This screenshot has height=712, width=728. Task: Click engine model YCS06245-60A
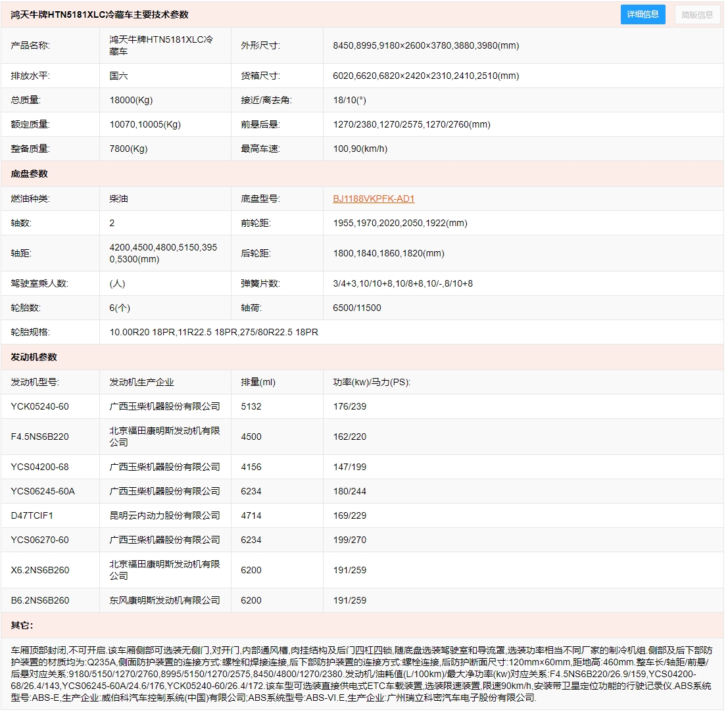coord(43,492)
